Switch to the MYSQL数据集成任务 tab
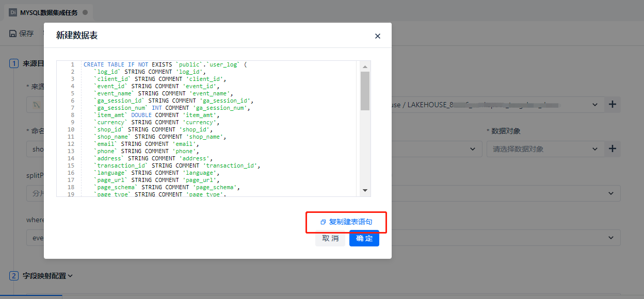This screenshot has width=644, height=299. pyautogui.click(x=49, y=12)
